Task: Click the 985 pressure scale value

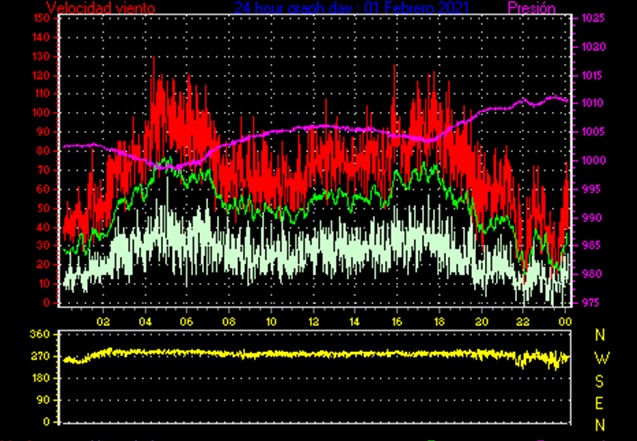Action: [590, 246]
